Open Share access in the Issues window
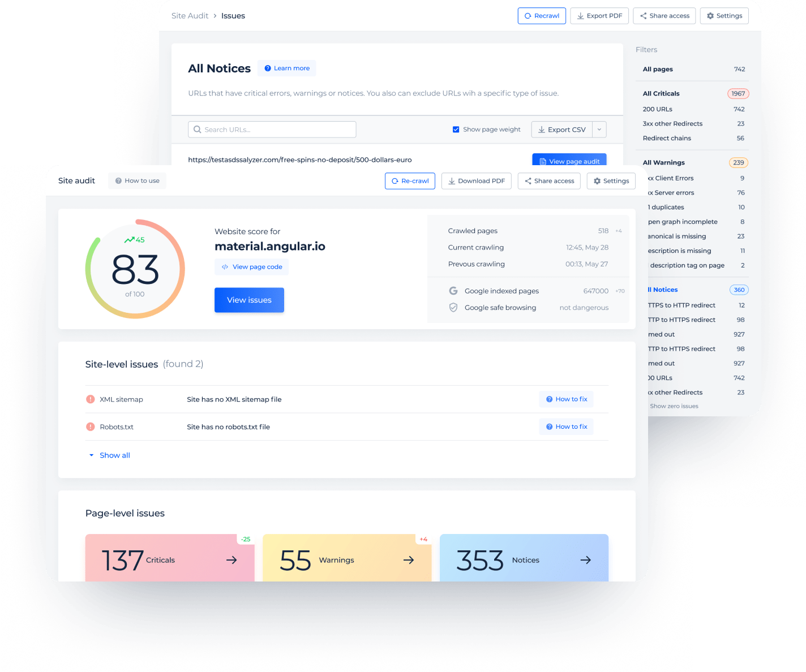The image size is (806, 672). tap(664, 16)
